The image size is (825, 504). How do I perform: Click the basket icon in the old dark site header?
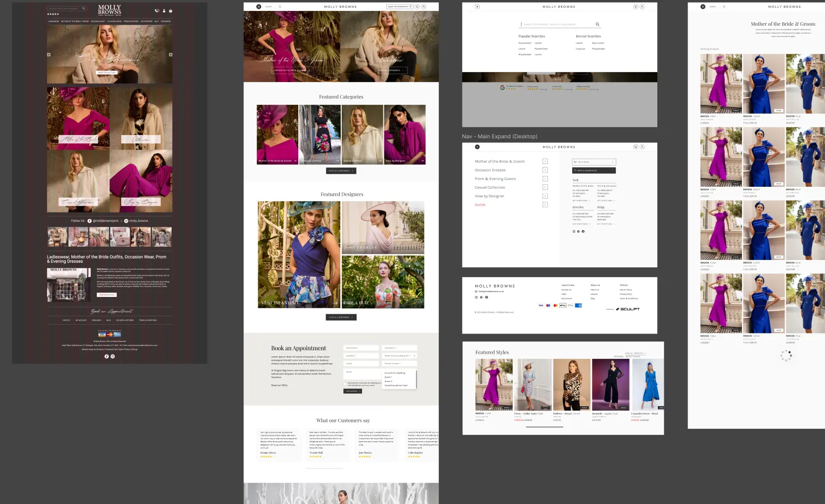point(171,10)
